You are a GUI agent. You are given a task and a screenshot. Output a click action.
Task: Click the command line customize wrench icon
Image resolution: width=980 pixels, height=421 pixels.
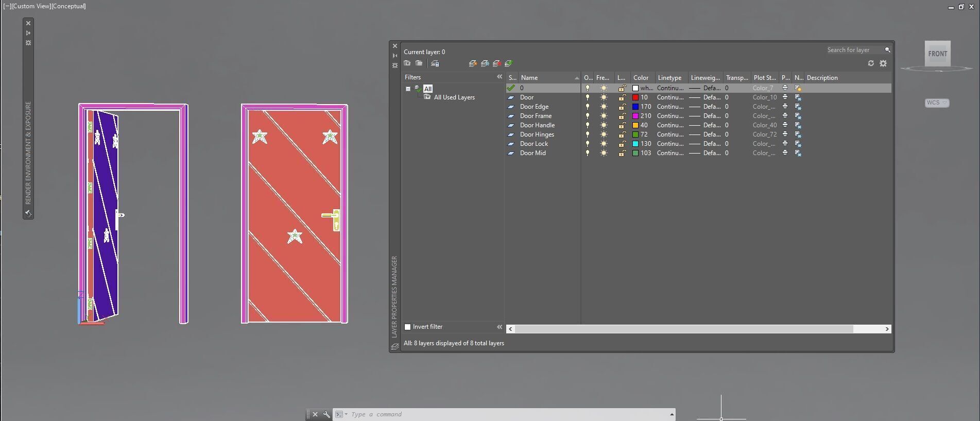[326, 414]
